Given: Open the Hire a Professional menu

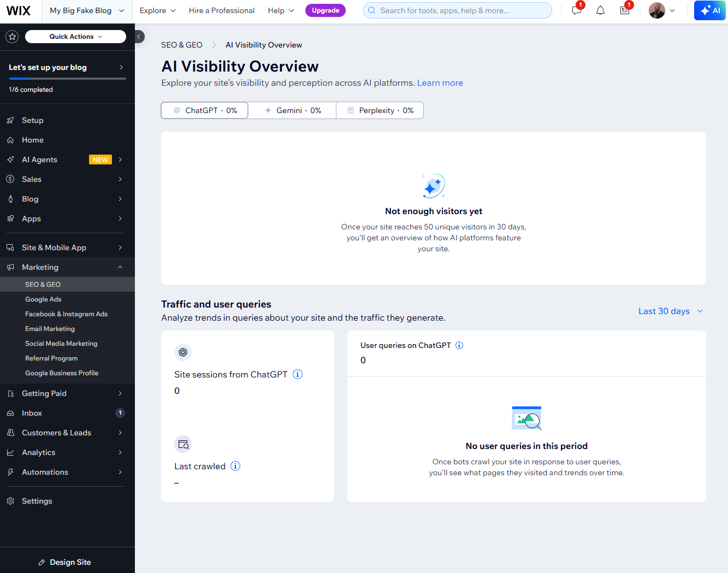Looking at the screenshot, I should click(x=222, y=10).
